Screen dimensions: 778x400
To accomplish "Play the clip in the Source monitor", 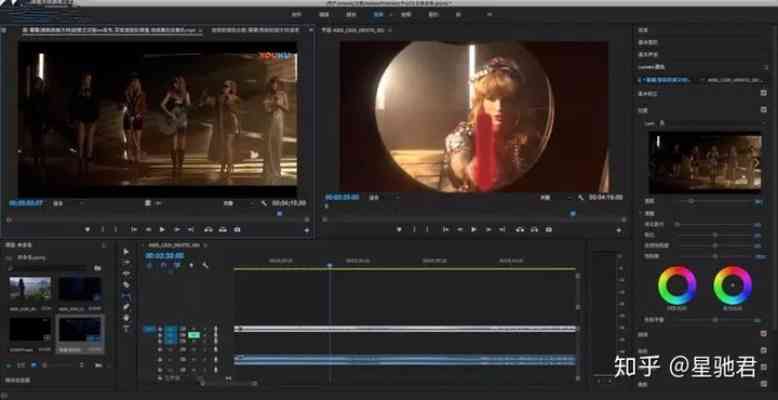I will click(162, 229).
